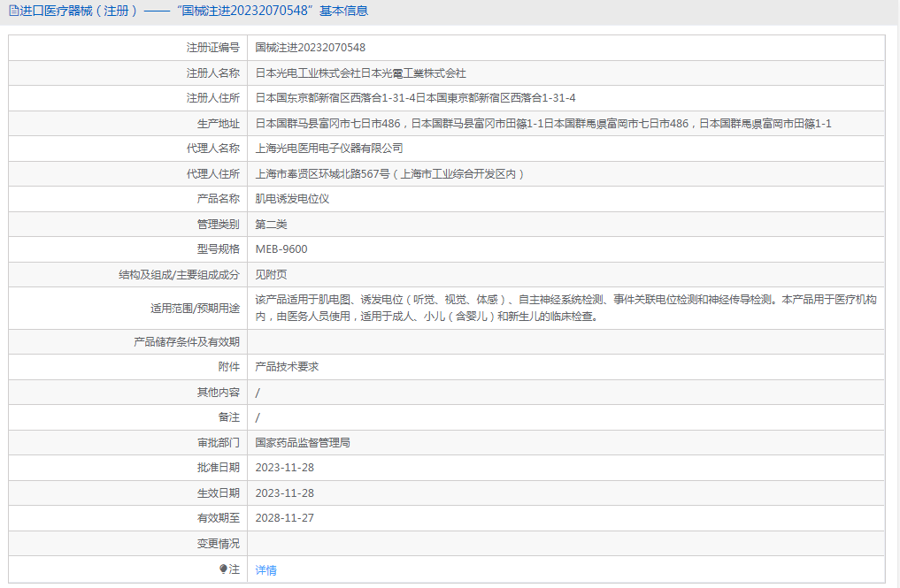
Task: Click the 审批部门 label
Action: 218,443
